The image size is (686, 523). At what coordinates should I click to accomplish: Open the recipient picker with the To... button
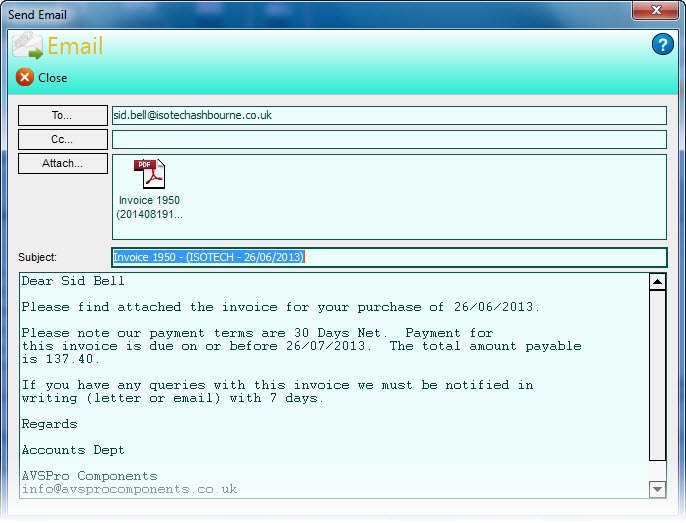tap(62, 115)
